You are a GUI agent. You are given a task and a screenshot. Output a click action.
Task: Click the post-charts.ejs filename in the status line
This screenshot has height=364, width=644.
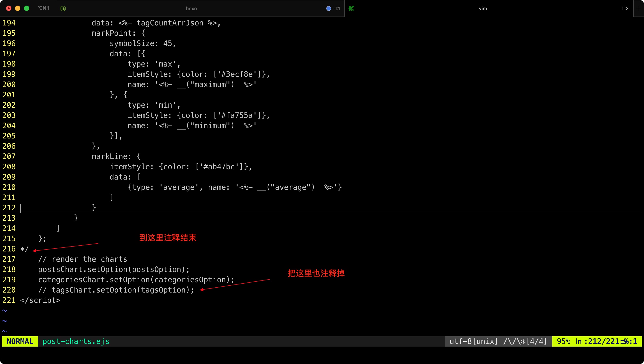76,341
